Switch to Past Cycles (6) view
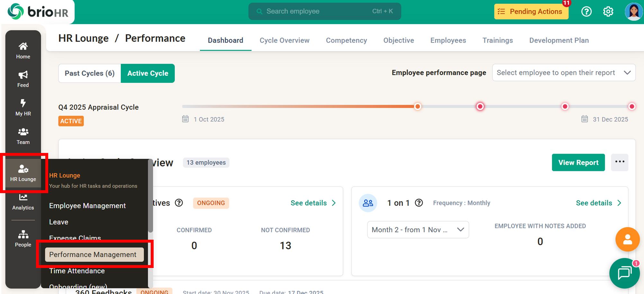Image resolution: width=644 pixels, height=294 pixels. [x=90, y=73]
